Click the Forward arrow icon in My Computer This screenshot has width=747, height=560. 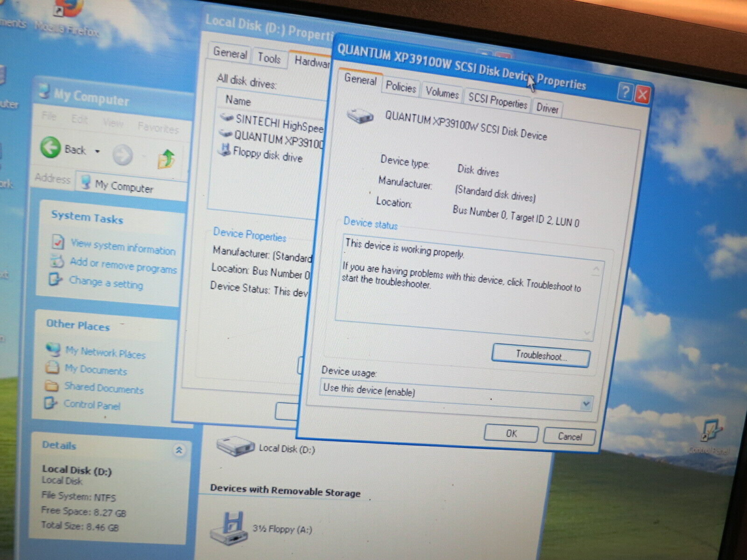click(123, 155)
